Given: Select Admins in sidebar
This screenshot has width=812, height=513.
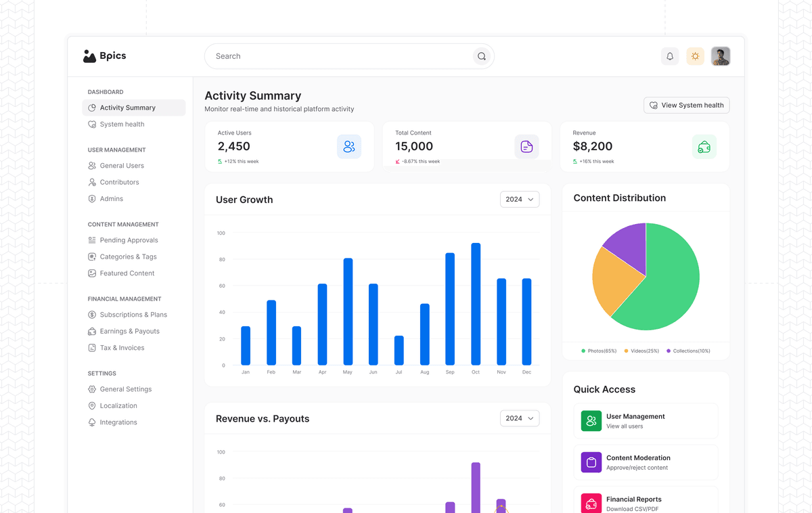Looking at the screenshot, I should 134,199.
